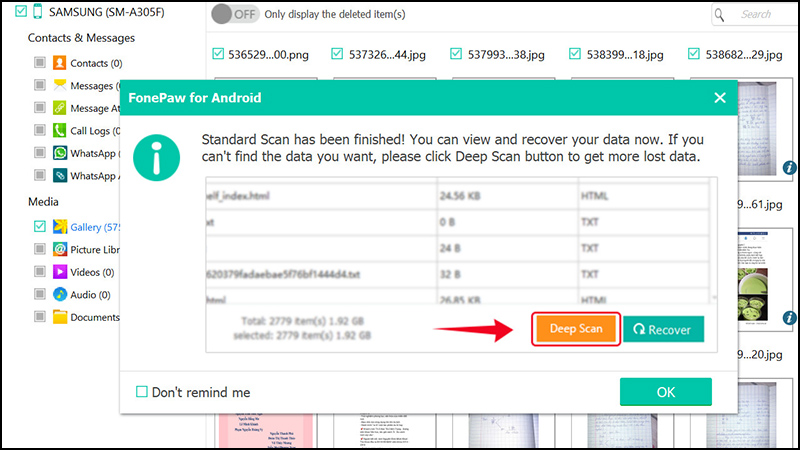800x450 pixels.
Task: Uncheck the 538682...29.jpg file checkbox
Action: coord(693,54)
